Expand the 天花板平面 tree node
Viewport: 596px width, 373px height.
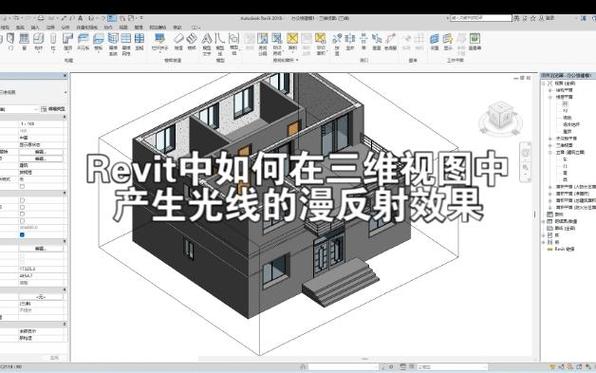pyautogui.click(x=550, y=138)
